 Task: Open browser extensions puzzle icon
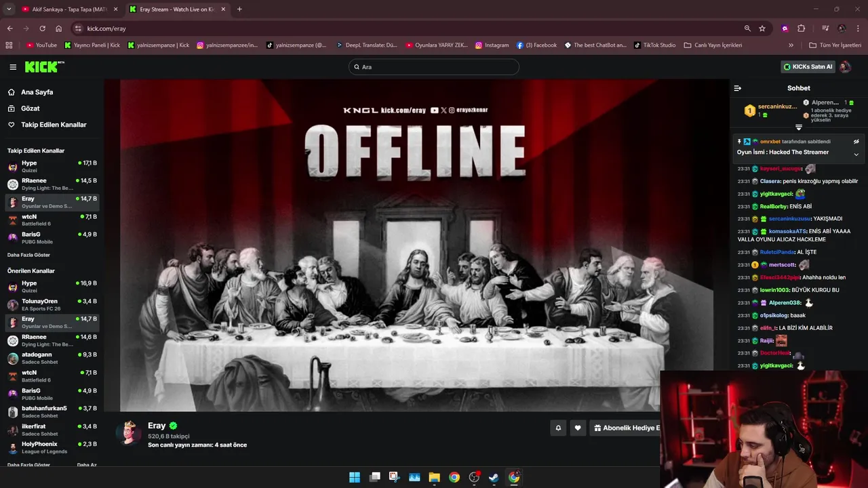[x=801, y=28]
